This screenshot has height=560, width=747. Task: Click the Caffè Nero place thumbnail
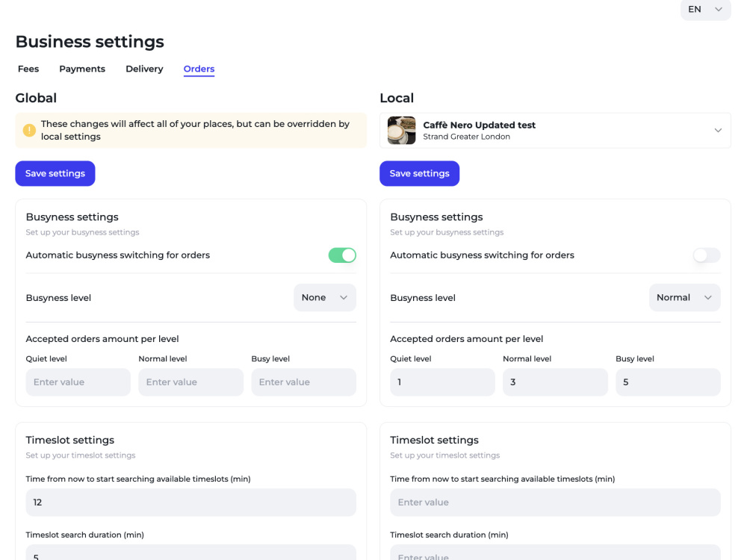[401, 130]
